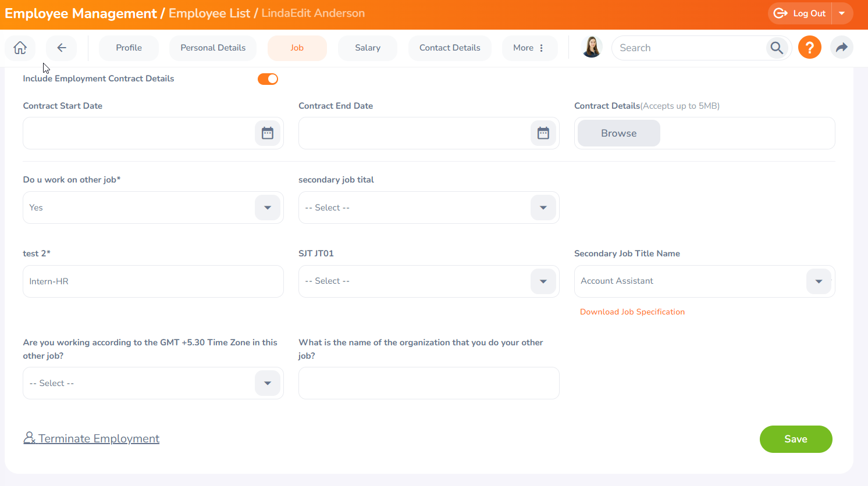
Task: Open the calendar picker for Contract Start Date
Action: coord(267,133)
